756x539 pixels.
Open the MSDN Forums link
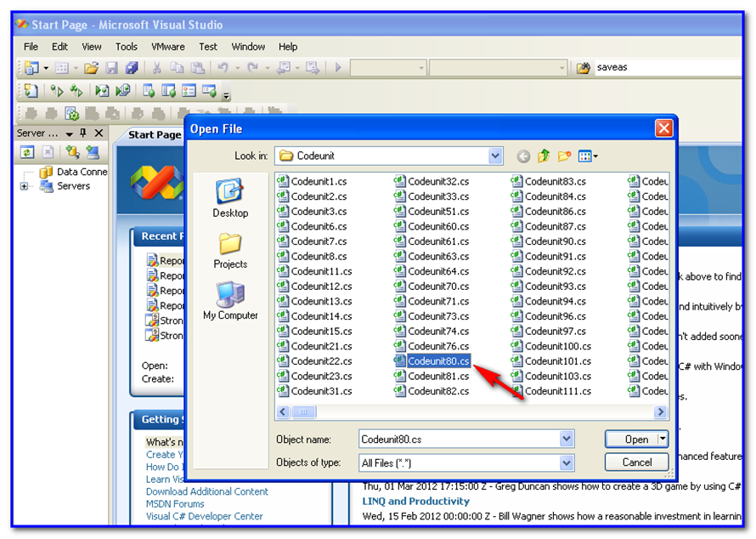[175, 504]
